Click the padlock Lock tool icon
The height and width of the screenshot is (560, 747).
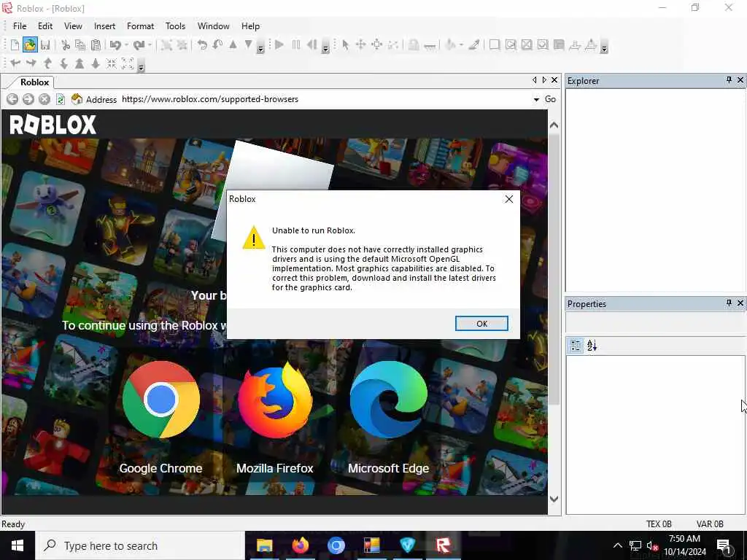click(x=414, y=45)
